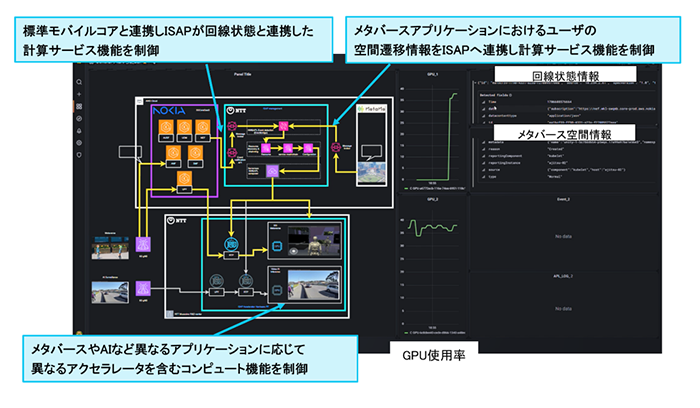700x408 pixels.
Task: Open the Explore compass icon in sidebar
Action: (x=80, y=118)
